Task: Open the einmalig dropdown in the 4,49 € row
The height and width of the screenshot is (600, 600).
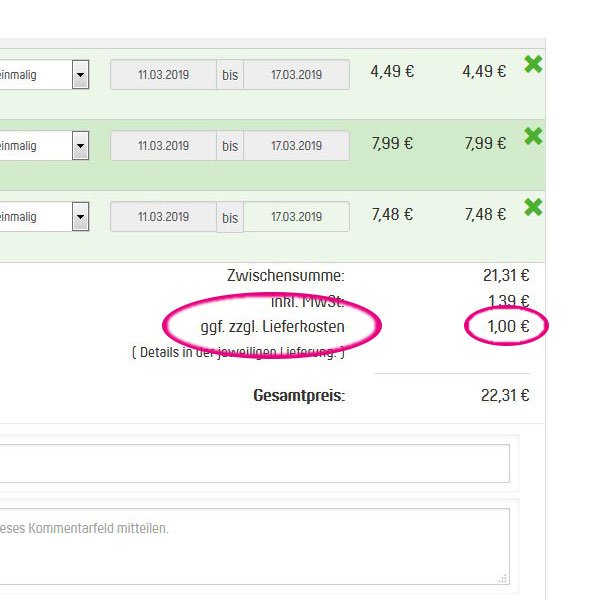Action: click(x=80, y=75)
